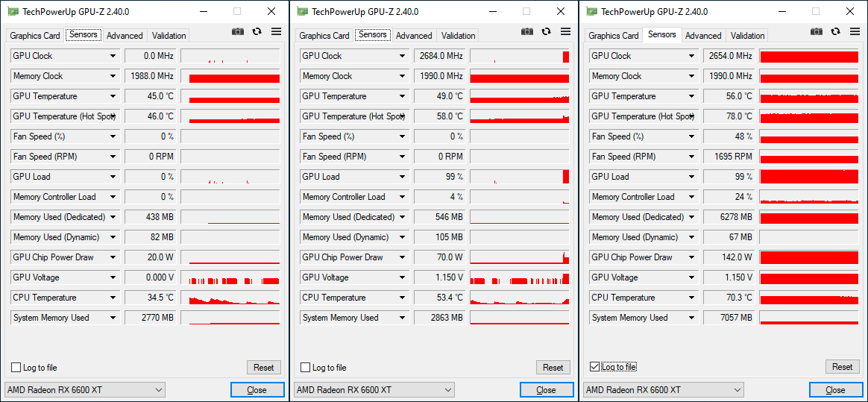
Task: Open GPU Clock sensor dropdown in left window
Action: coord(113,56)
